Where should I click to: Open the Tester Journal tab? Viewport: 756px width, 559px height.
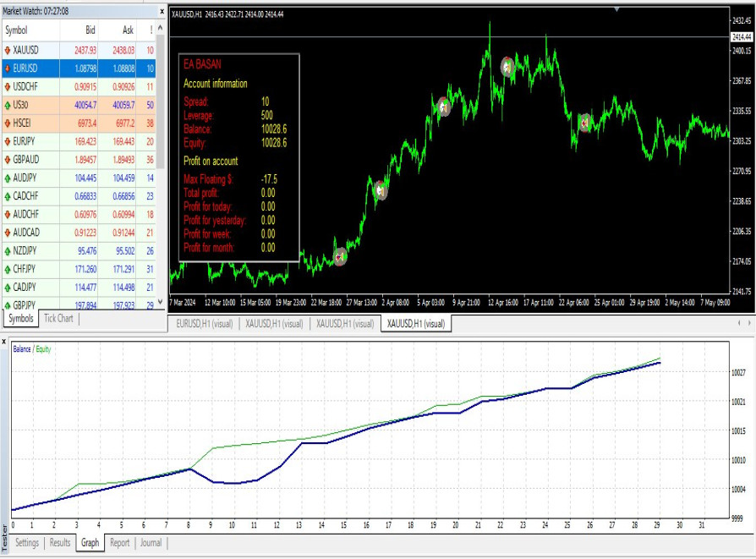click(x=151, y=543)
